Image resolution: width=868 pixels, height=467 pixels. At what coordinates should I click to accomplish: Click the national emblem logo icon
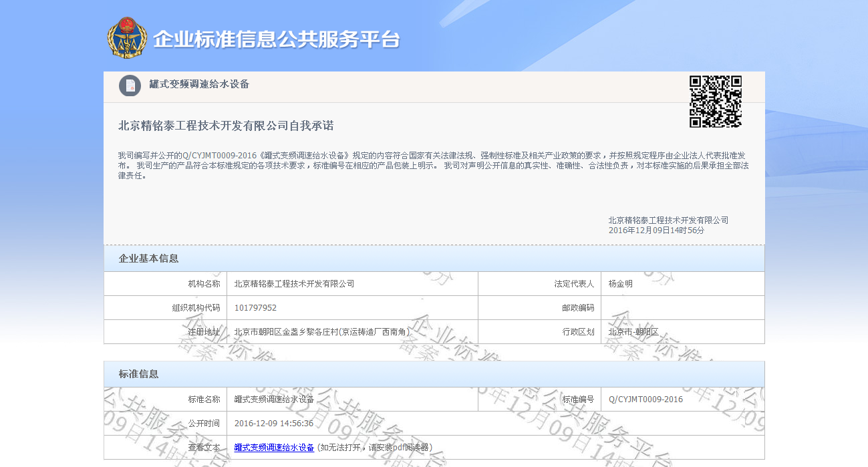pos(128,38)
